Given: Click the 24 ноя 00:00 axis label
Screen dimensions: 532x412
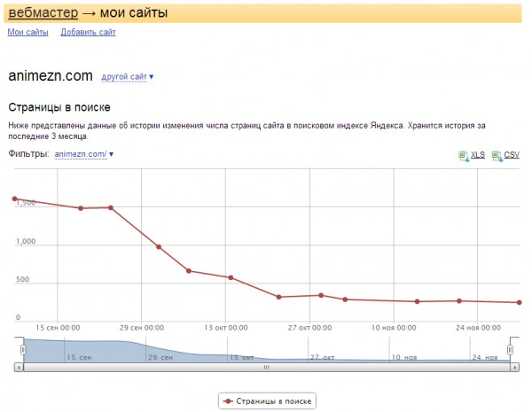Looking at the screenshot, I should (x=478, y=328).
